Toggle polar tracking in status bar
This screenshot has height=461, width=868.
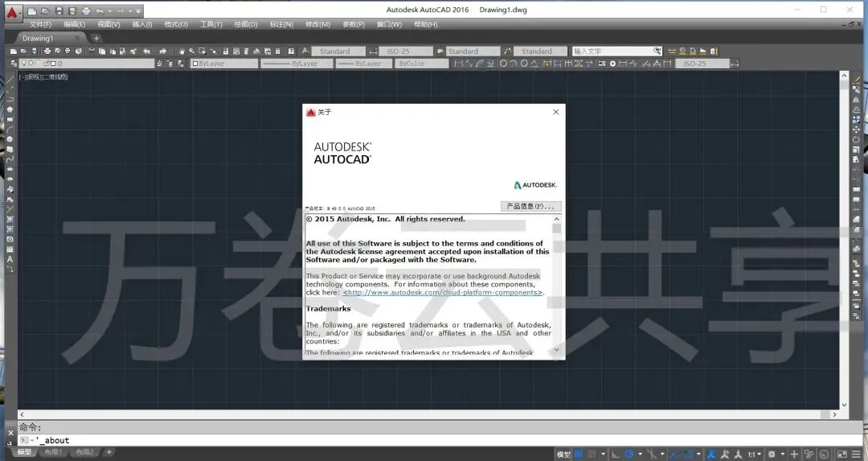pyautogui.click(x=628, y=455)
